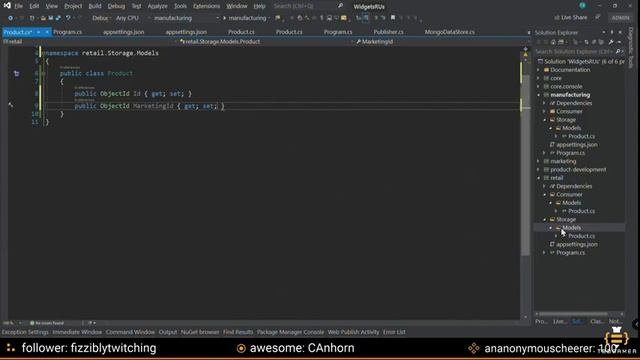Expand the product-development project node
This screenshot has width=640, height=360.
(538, 169)
